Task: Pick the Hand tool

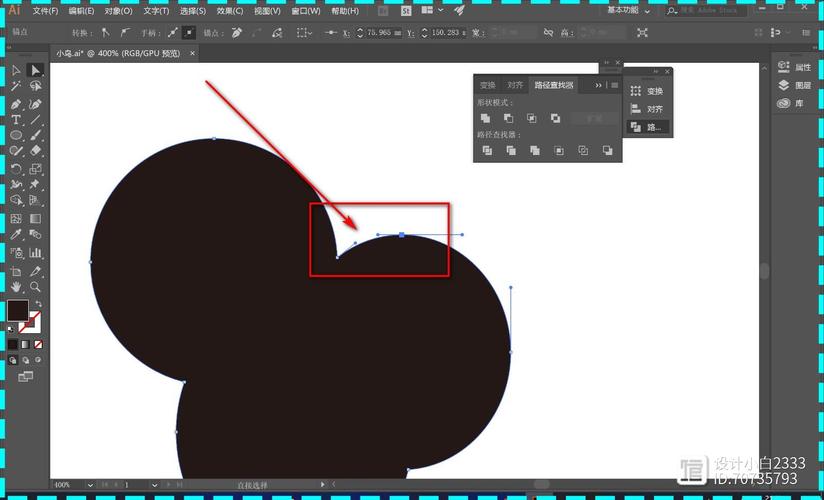Action: click(x=16, y=287)
